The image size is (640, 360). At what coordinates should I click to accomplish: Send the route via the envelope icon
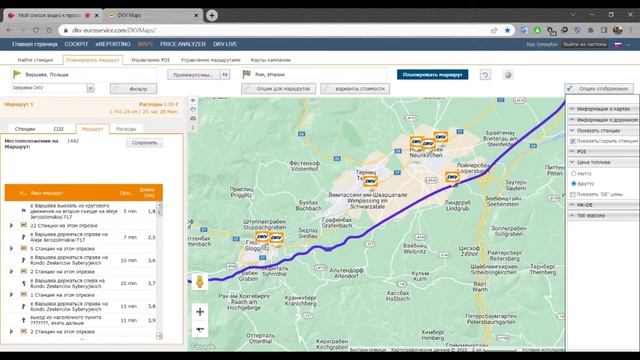coord(193,118)
